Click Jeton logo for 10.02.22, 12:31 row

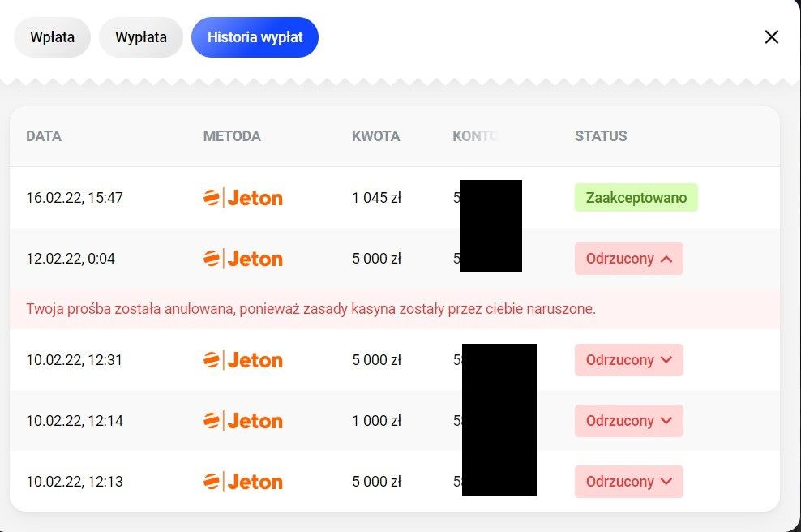[242, 360]
